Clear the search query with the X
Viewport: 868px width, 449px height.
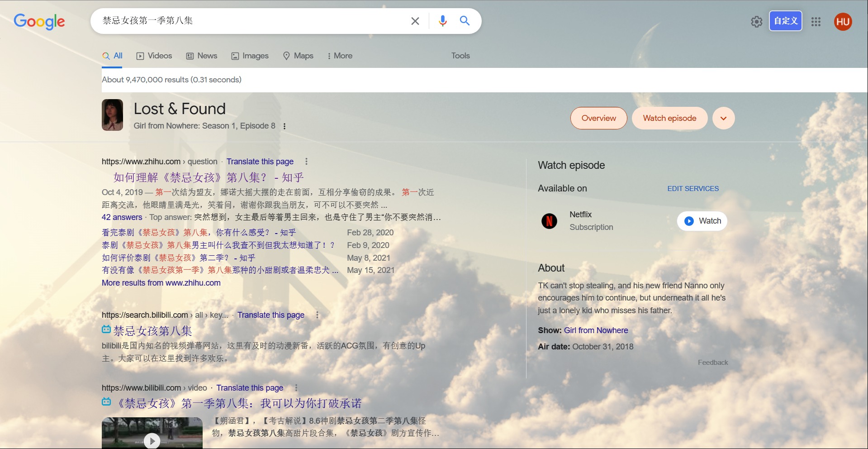[415, 21]
